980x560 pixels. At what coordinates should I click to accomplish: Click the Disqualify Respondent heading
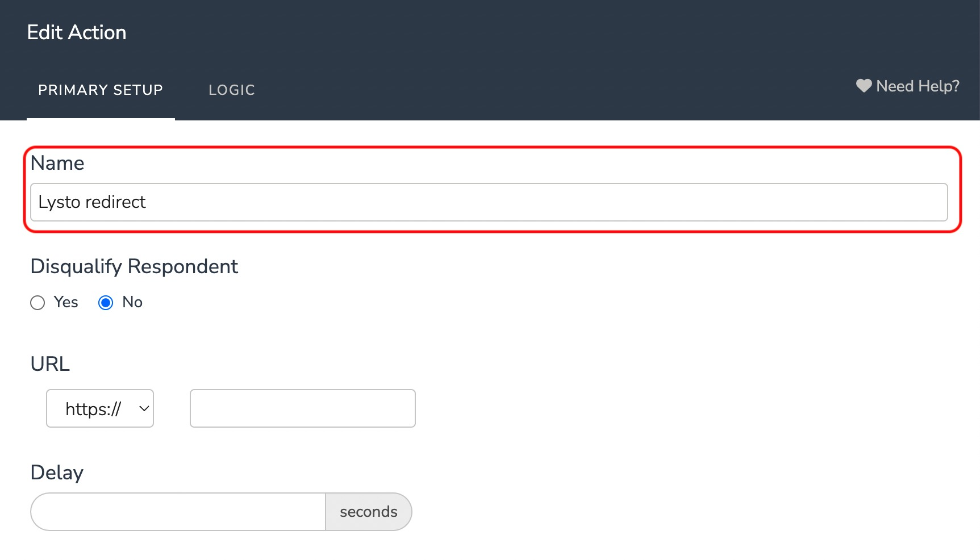click(x=134, y=266)
